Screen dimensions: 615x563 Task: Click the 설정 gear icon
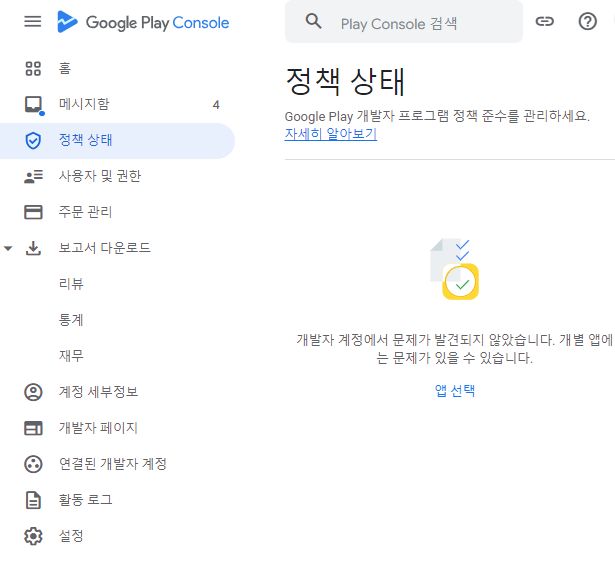(x=33, y=536)
